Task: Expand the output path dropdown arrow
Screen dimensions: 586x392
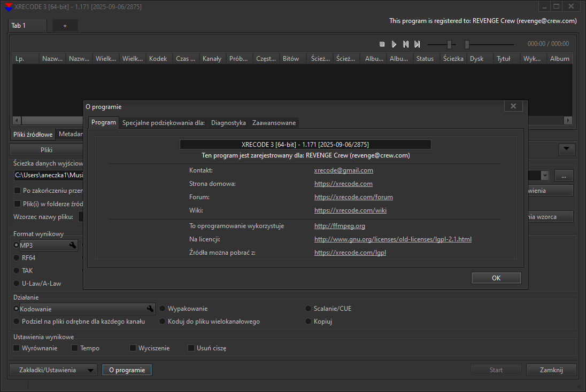Action: 544,176
